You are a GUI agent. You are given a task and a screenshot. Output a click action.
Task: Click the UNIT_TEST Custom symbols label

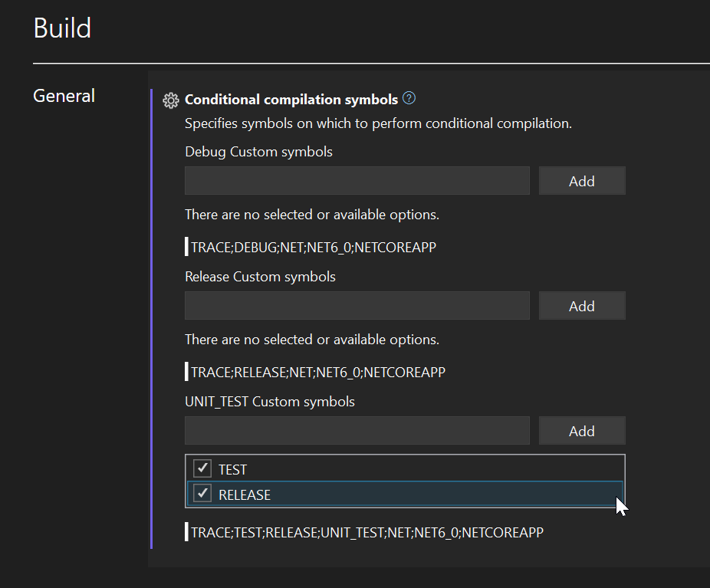[x=269, y=402]
